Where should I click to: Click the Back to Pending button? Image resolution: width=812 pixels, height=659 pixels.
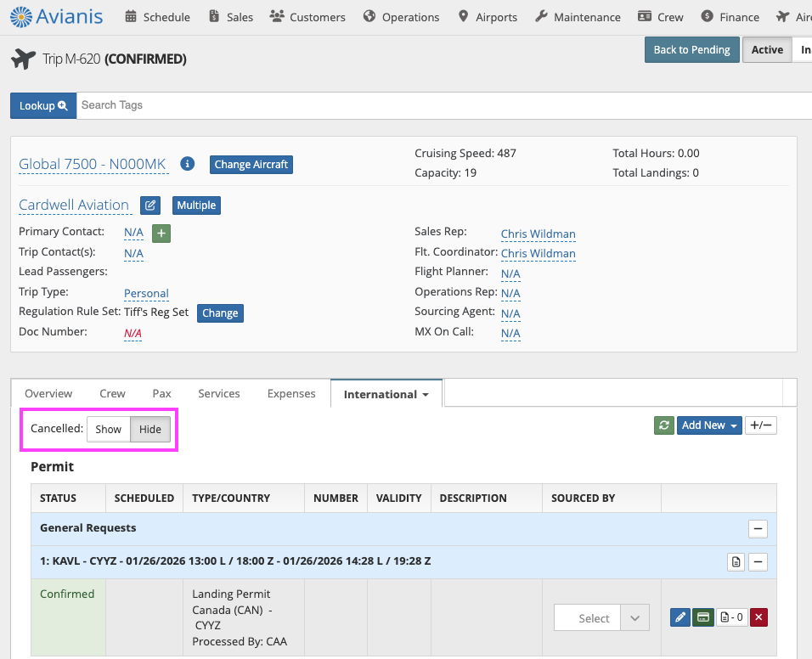click(691, 50)
